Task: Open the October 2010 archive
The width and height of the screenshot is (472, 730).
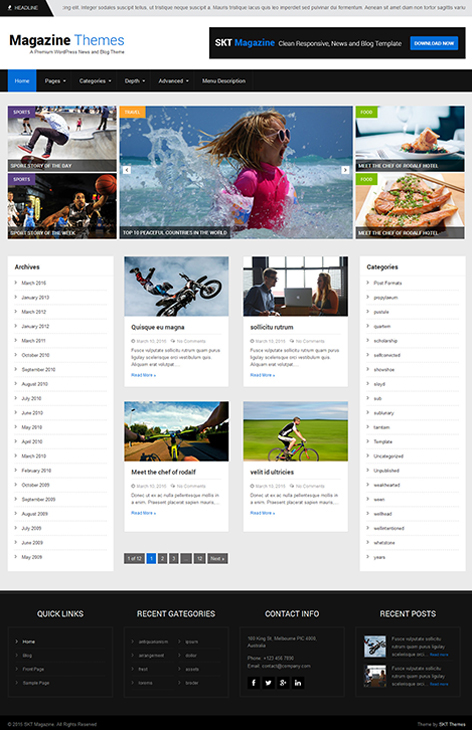Action: point(35,355)
